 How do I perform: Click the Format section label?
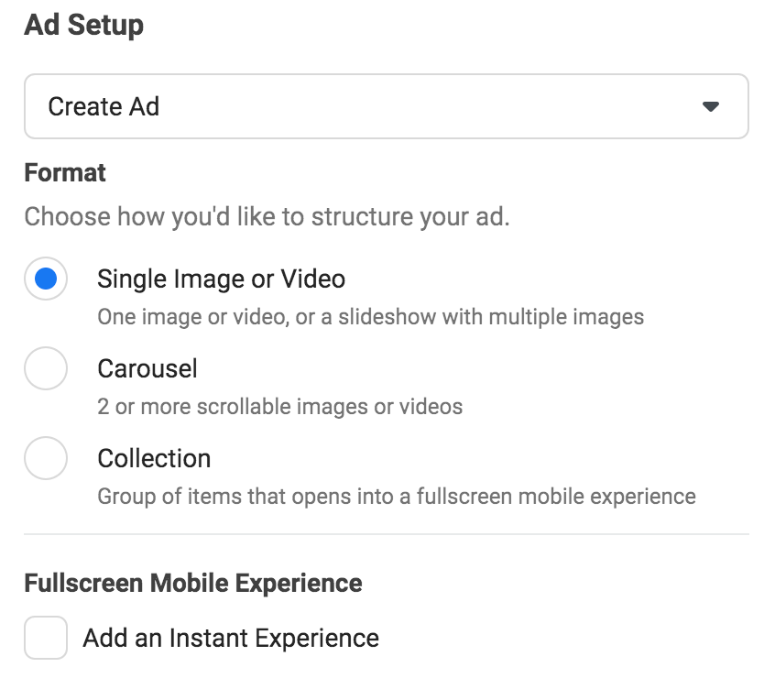tap(65, 172)
